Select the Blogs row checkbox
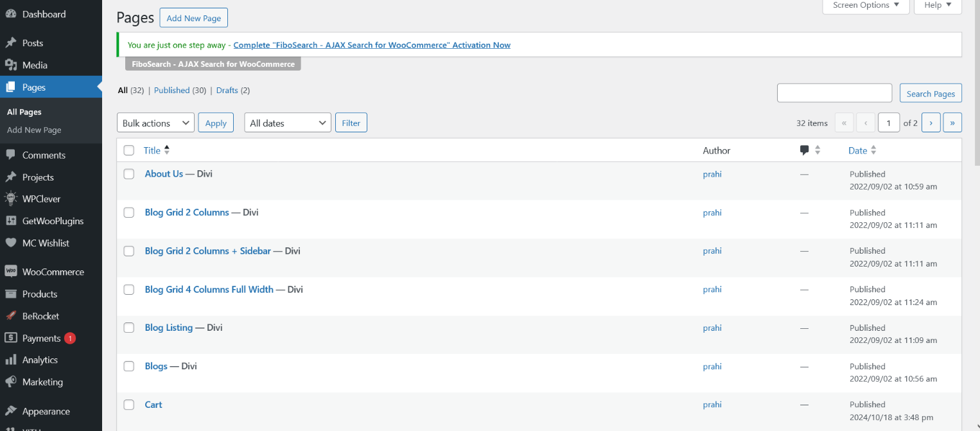This screenshot has height=431, width=980. point(129,366)
